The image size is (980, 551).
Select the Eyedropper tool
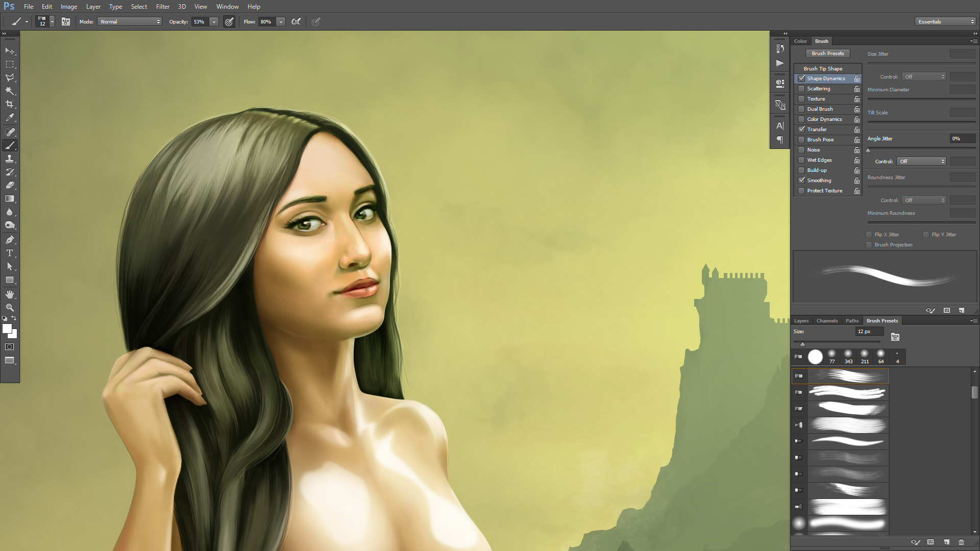10,118
